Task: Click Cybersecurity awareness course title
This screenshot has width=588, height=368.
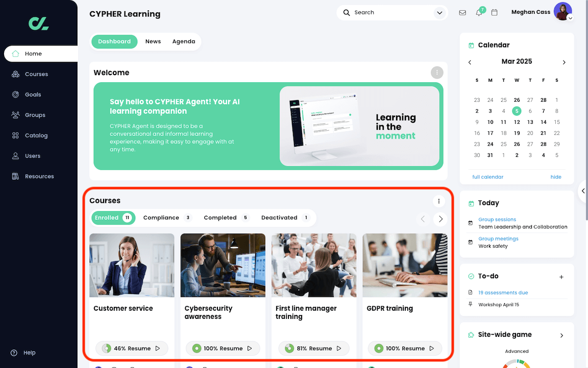Action: pyautogui.click(x=208, y=312)
